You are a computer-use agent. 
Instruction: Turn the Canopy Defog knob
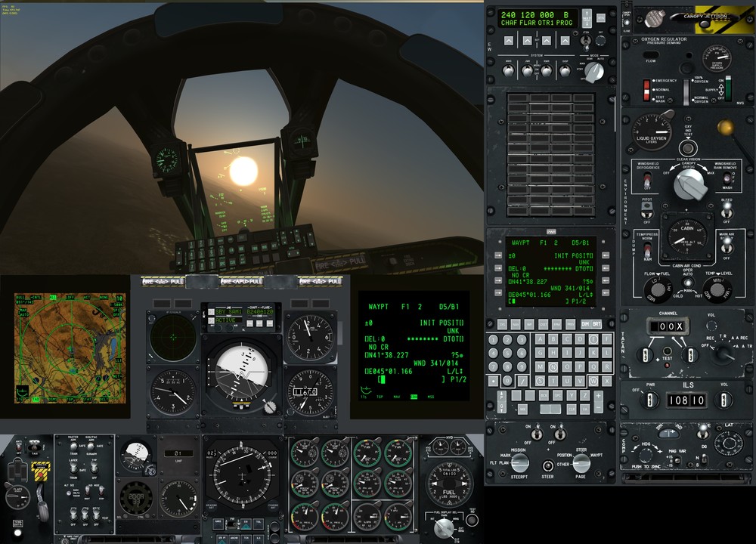tap(690, 184)
